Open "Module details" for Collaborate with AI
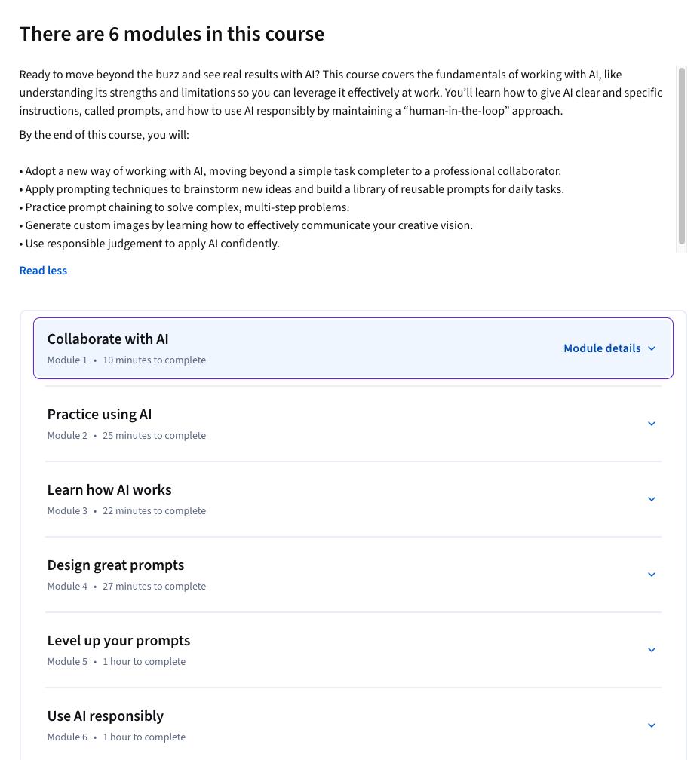Image resolution: width=700 pixels, height=760 pixels. coord(602,348)
